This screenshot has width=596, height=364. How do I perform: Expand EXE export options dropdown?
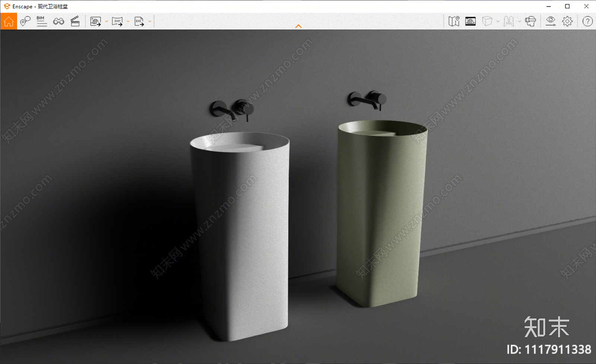pyautogui.click(x=150, y=22)
